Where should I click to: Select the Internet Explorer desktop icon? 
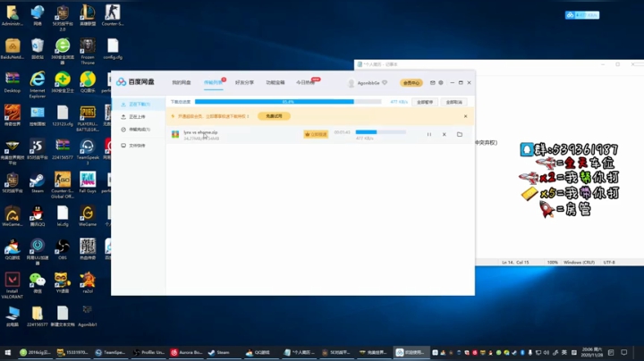(38, 85)
